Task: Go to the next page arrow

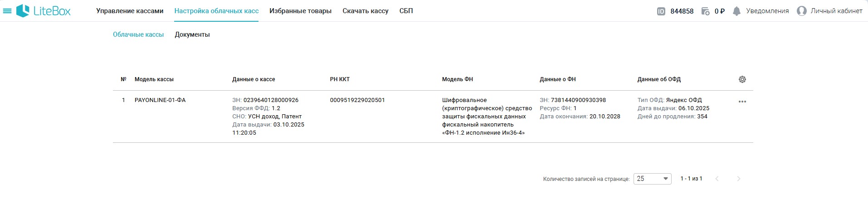Action: [x=738, y=179]
